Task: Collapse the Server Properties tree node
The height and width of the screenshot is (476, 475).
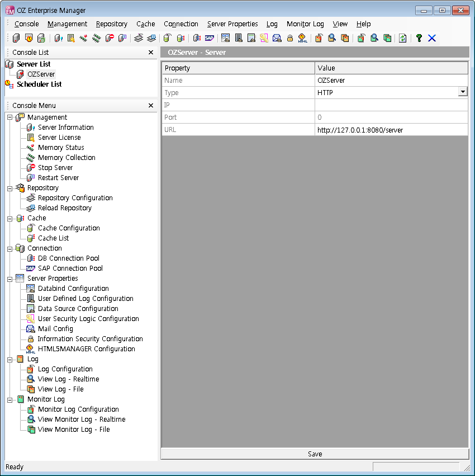Action: (9, 279)
